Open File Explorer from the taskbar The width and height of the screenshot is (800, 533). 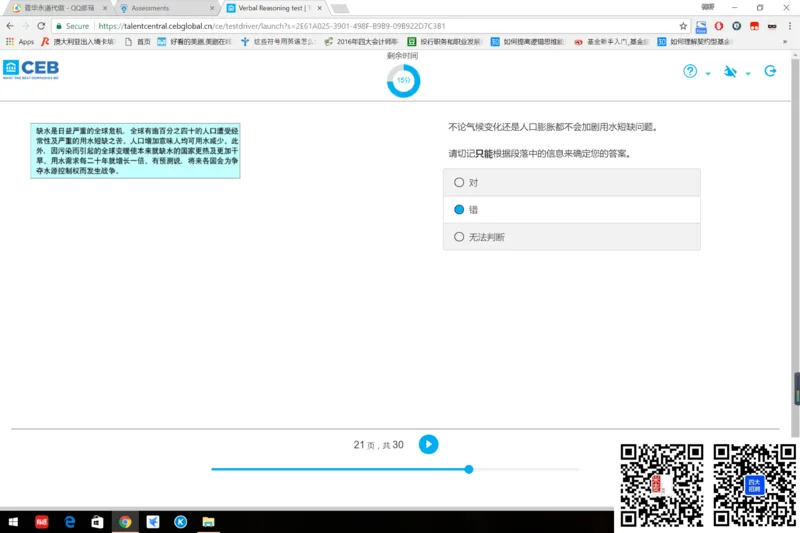pyautogui.click(x=208, y=522)
